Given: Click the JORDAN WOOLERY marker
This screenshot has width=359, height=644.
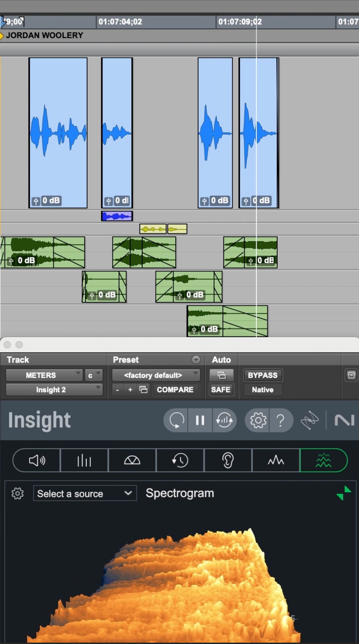Looking at the screenshot, I should 44,35.
